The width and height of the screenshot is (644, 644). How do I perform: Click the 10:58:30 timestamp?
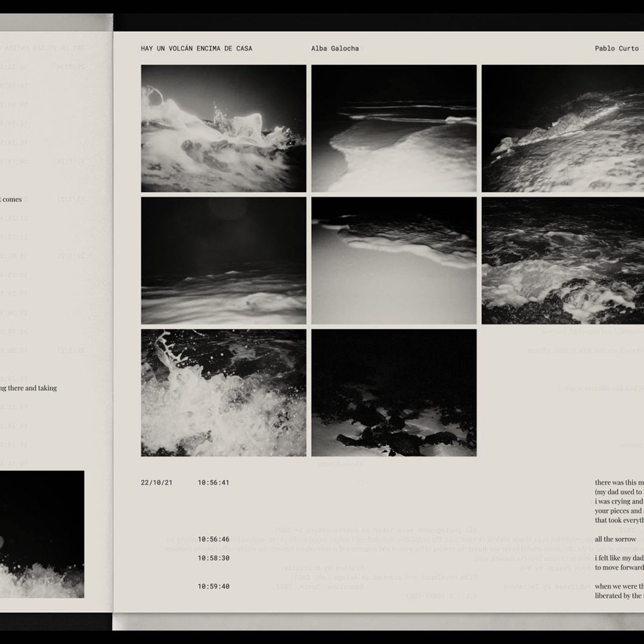[213, 558]
